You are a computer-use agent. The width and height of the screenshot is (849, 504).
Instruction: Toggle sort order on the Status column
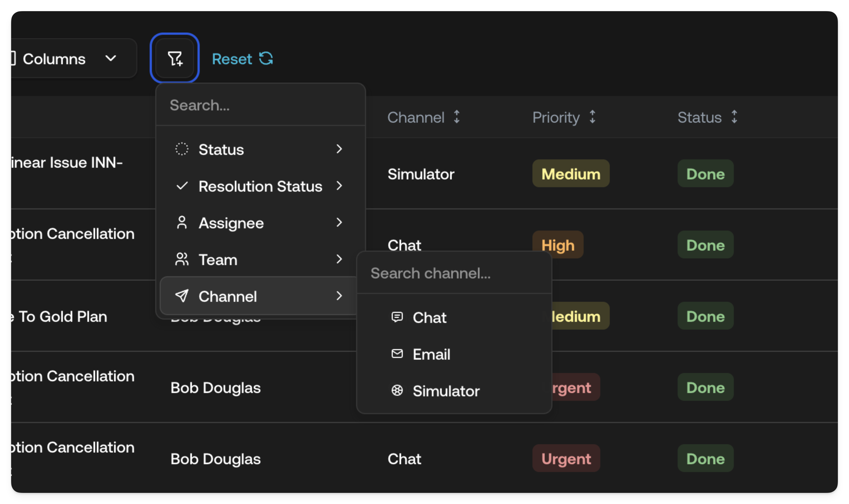pos(735,117)
